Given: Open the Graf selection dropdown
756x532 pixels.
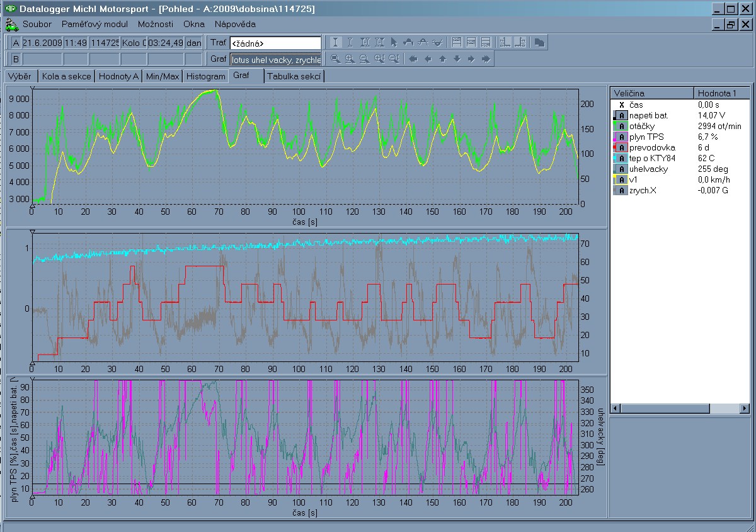Looking at the screenshot, I should pyautogui.click(x=275, y=60).
